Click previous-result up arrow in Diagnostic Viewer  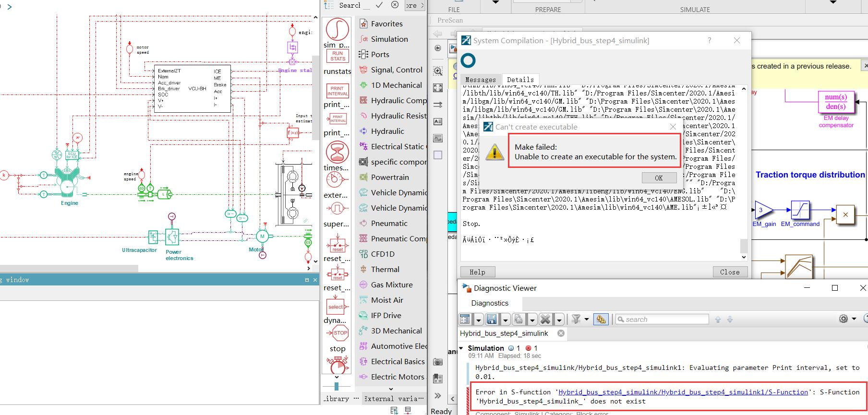click(x=718, y=320)
